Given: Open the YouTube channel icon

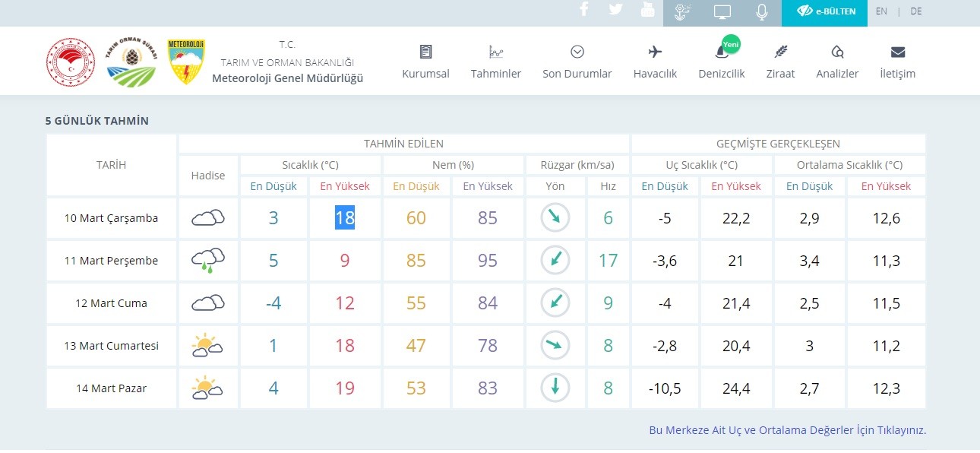Looking at the screenshot, I should pos(647,10).
